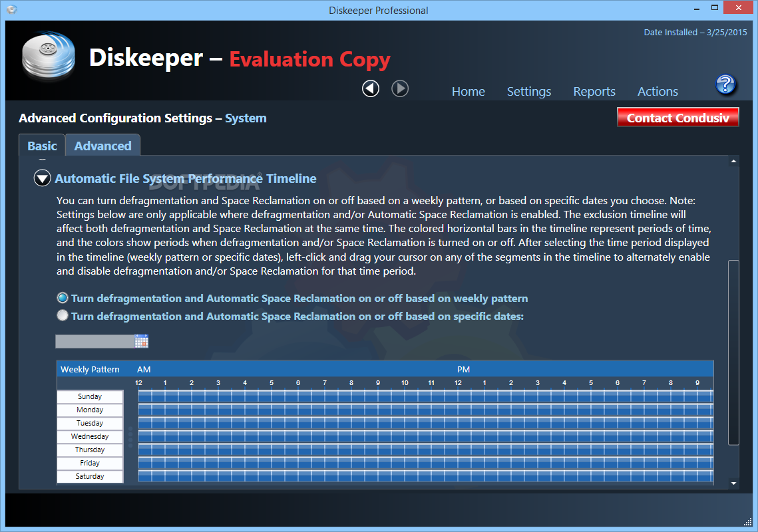Close the Diskeeper Professional window
Screen dimensions: 758x532
[x=738, y=8]
